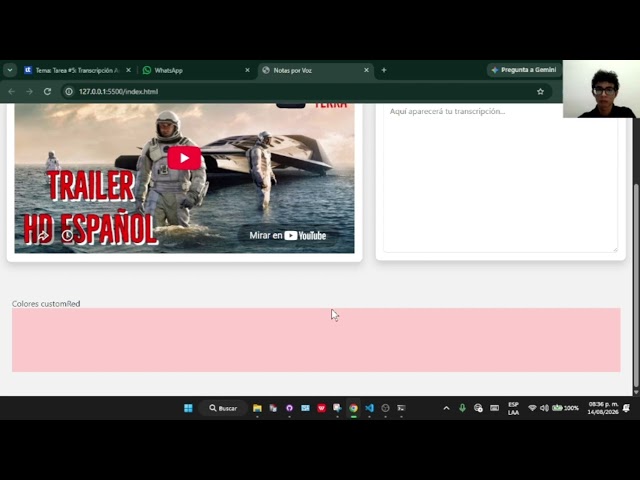Screen dimensions: 640x480
Task: Open the clock and date panel
Action: click(603, 408)
